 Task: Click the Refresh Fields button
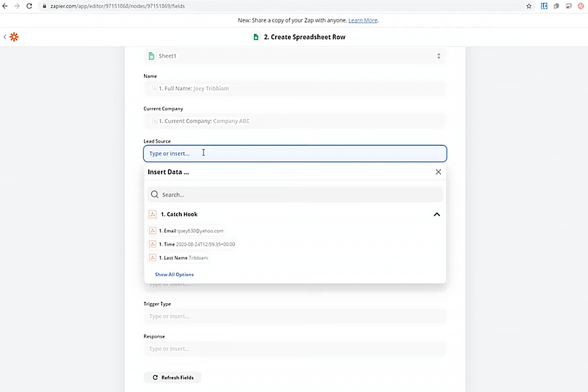pyautogui.click(x=173, y=377)
